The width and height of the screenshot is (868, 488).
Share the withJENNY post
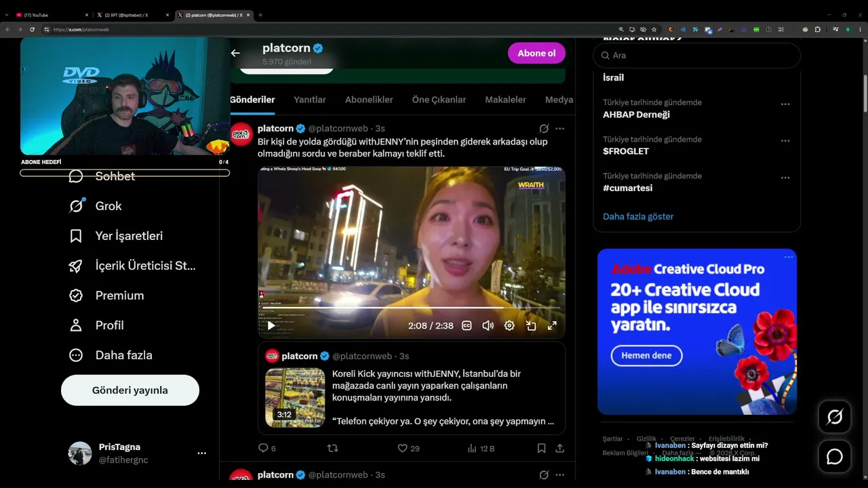[559, 448]
